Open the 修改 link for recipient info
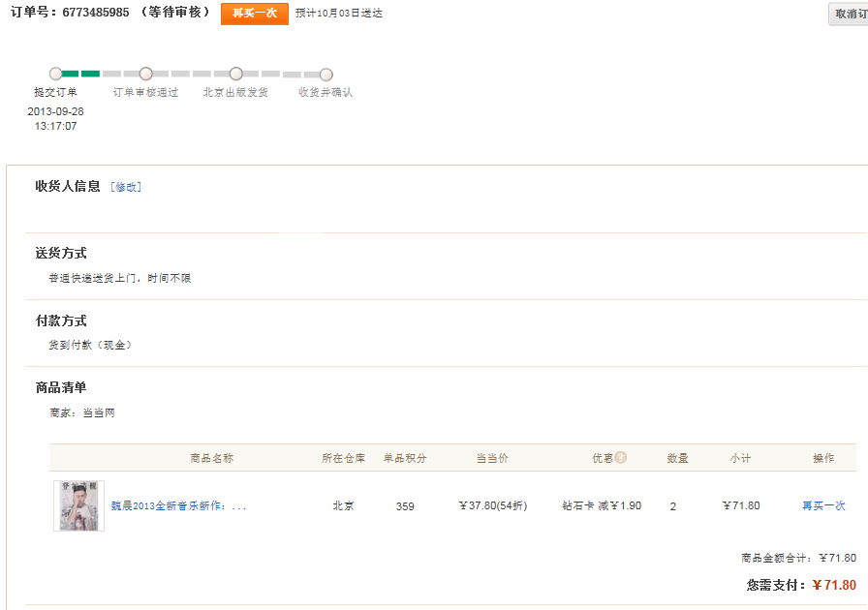868x610 pixels. point(126,187)
